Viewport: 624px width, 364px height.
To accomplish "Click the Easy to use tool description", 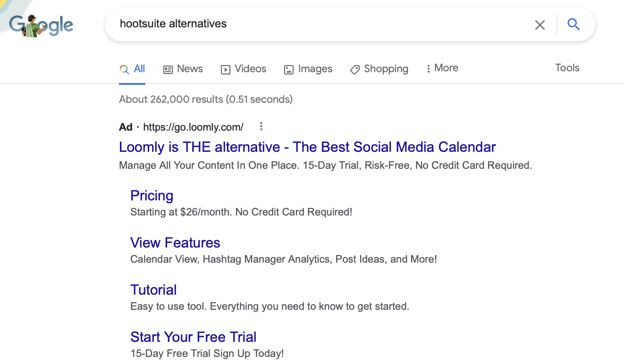I will tap(270, 306).
